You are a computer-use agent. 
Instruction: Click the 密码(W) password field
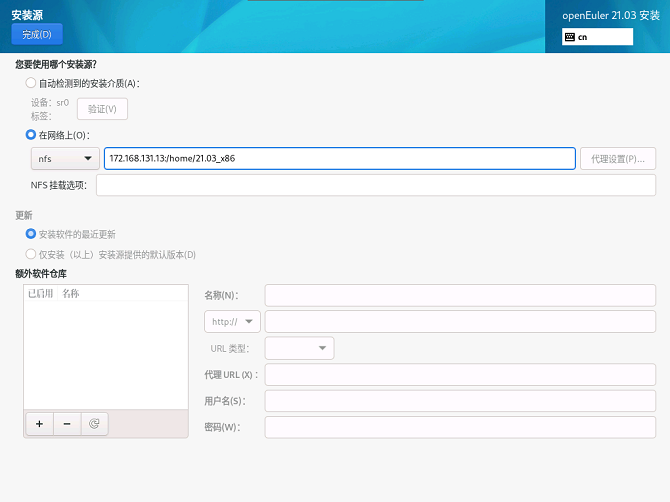460,427
